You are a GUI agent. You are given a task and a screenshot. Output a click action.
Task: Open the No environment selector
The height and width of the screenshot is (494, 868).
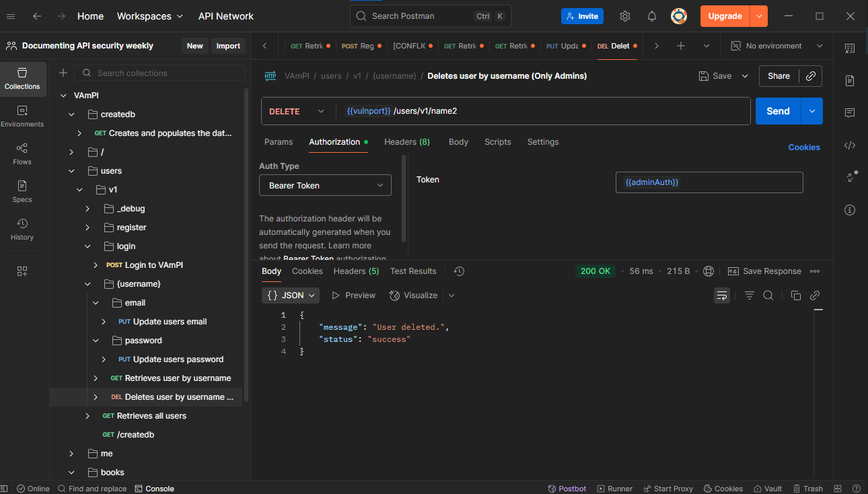[x=776, y=46]
